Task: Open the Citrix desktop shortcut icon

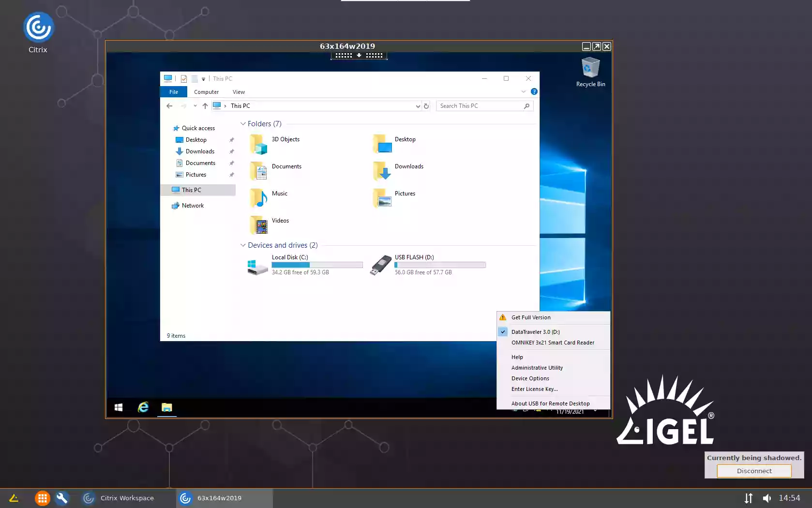Action: [38, 32]
